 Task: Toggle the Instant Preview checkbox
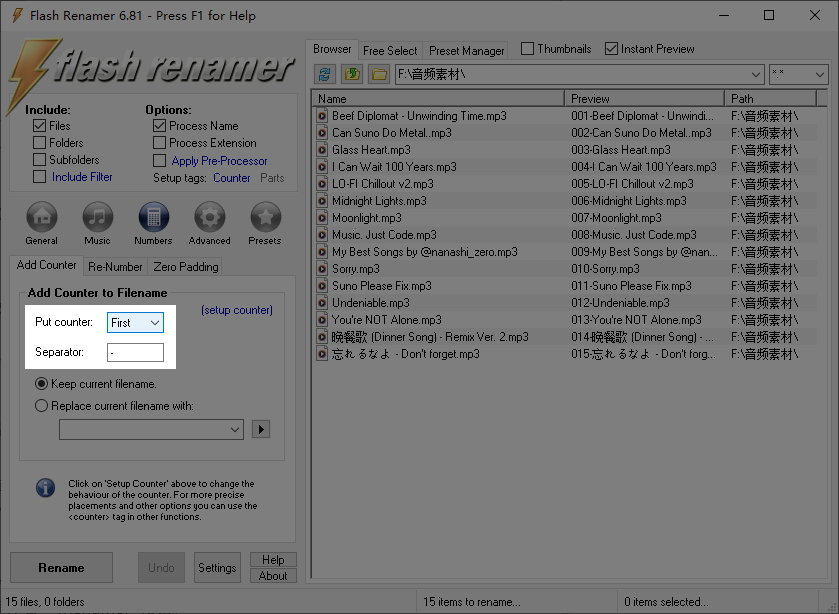(611, 49)
